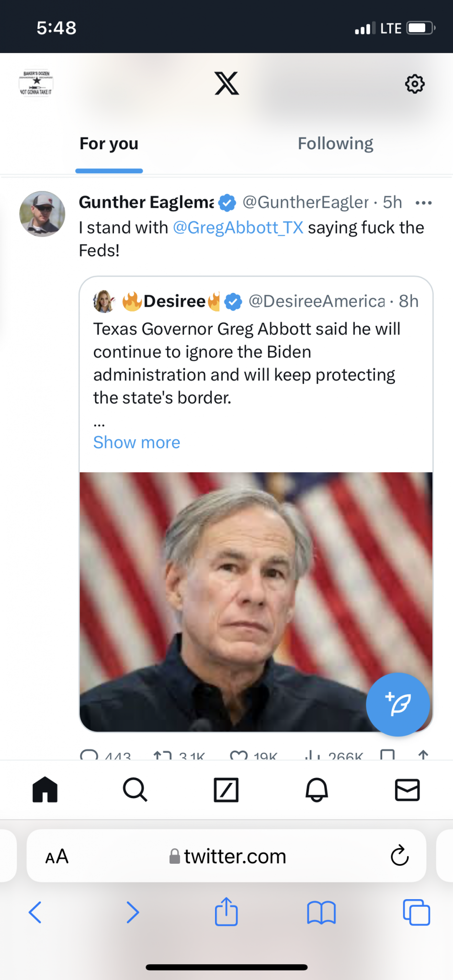The width and height of the screenshot is (453, 980).
Task: Reload the twitter.com page
Action: click(x=399, y=856)
